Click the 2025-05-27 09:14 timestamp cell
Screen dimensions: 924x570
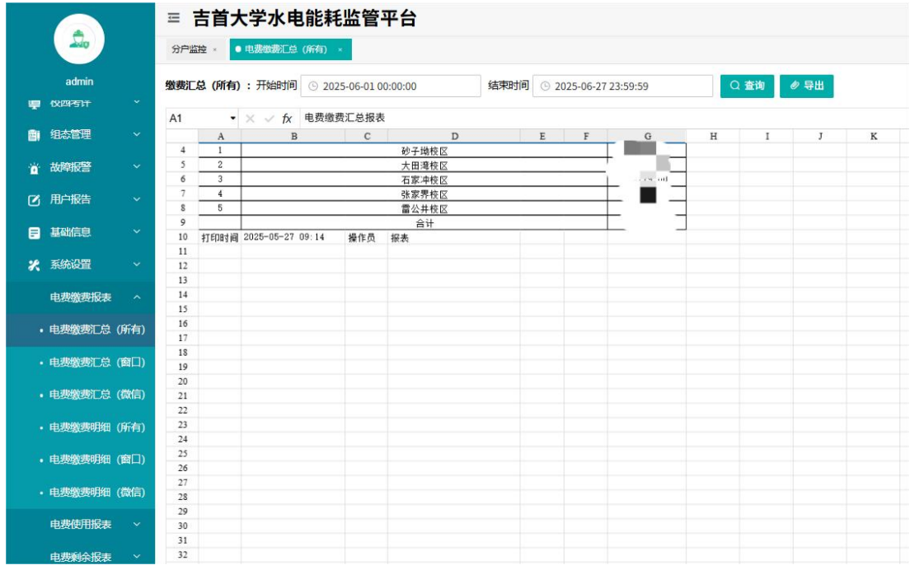(x=293, y=237)
